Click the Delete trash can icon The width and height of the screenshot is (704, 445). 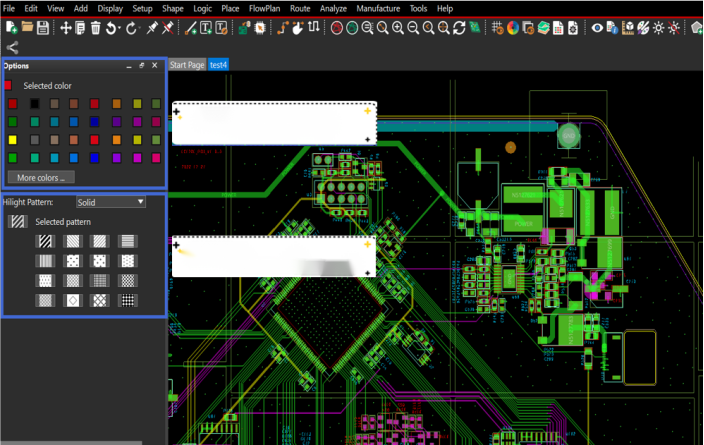click(96, 28)
